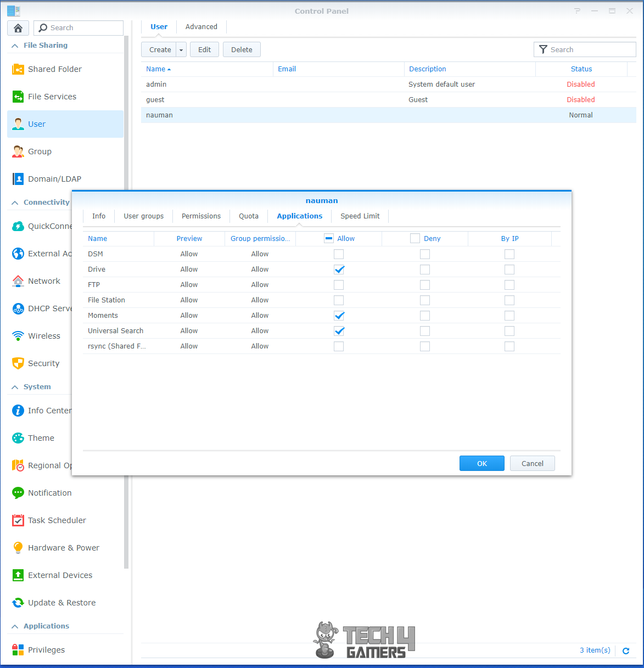The width and height of the screenshot is (644, 668).
Task: Check Deny for DSM
Action: [x=425, y=254]
